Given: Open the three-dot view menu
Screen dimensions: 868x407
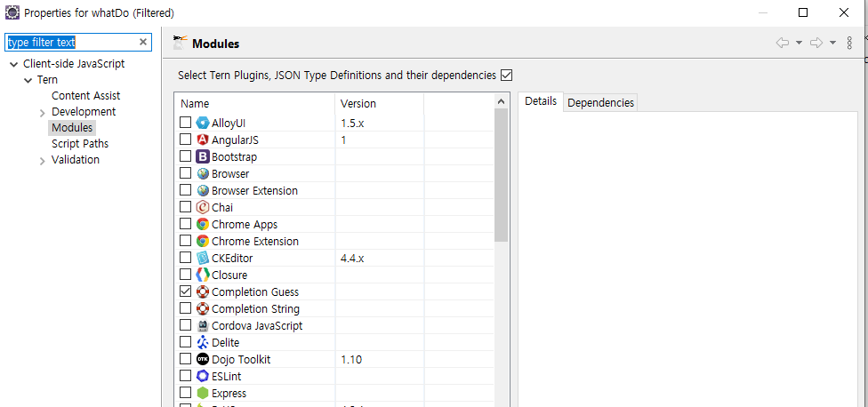Looking at the screenshot, I should (849, 44).
